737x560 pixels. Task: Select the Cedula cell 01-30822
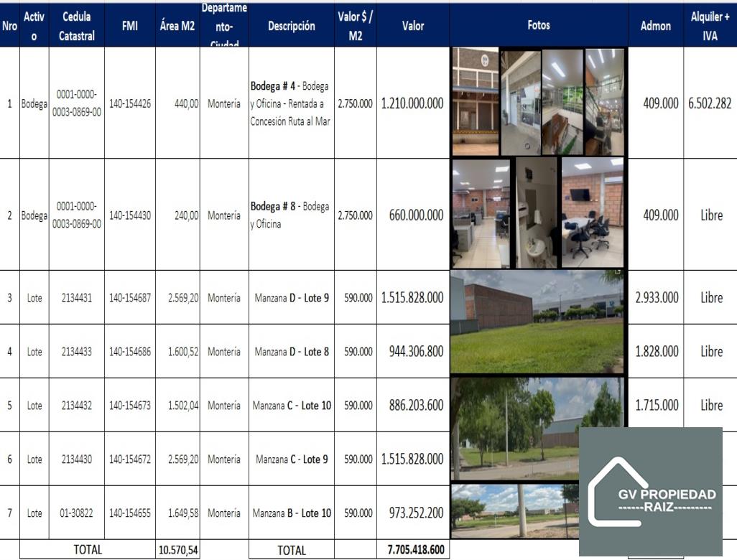coord(76,513)
